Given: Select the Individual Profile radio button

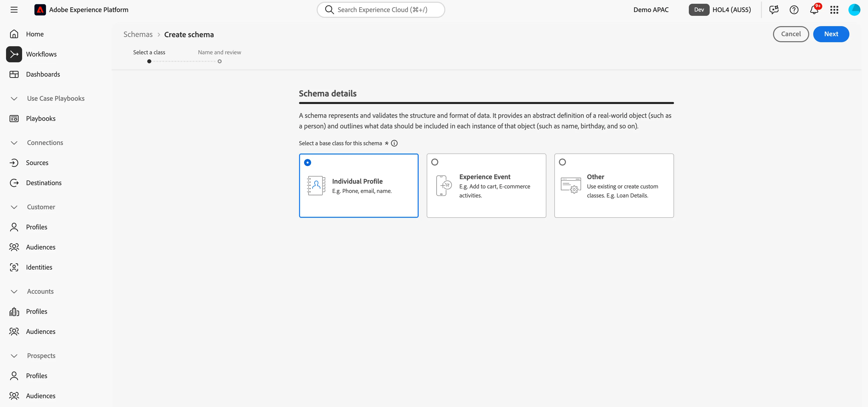Looking at the screenshot, I should 307,163.
